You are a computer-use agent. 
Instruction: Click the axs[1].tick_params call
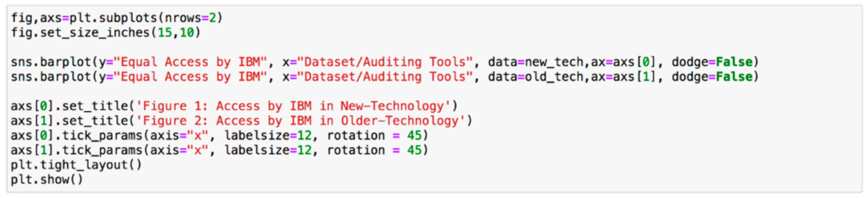[x=76, y=150]
